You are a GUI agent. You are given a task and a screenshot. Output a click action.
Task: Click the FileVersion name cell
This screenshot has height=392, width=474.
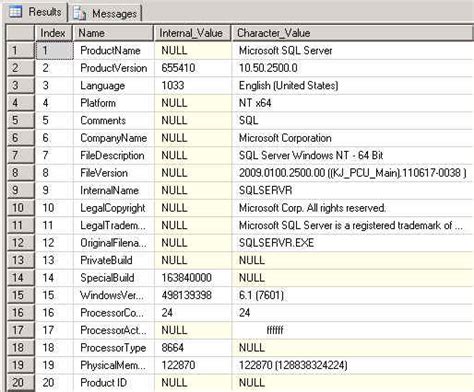(113, 173)
